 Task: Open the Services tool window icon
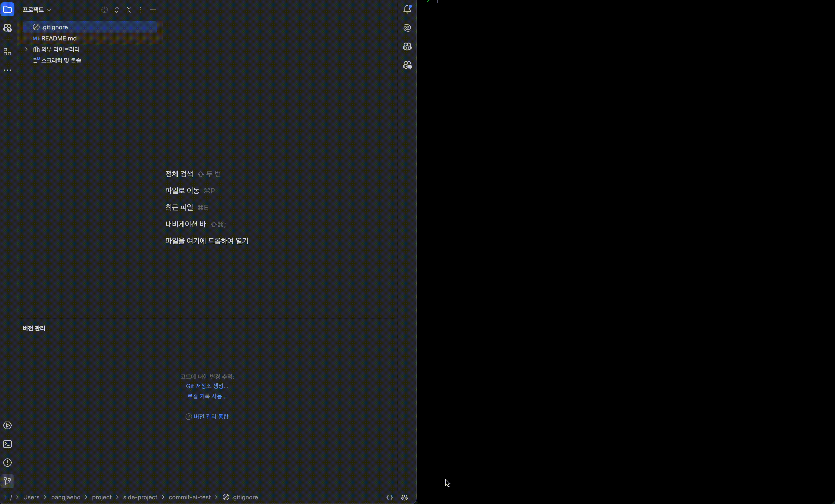coord(7,426)
